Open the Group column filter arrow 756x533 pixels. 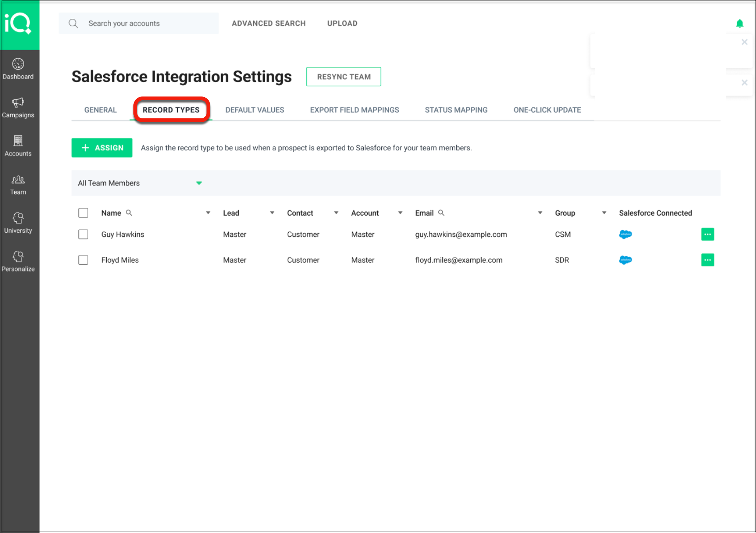point(604,213)
